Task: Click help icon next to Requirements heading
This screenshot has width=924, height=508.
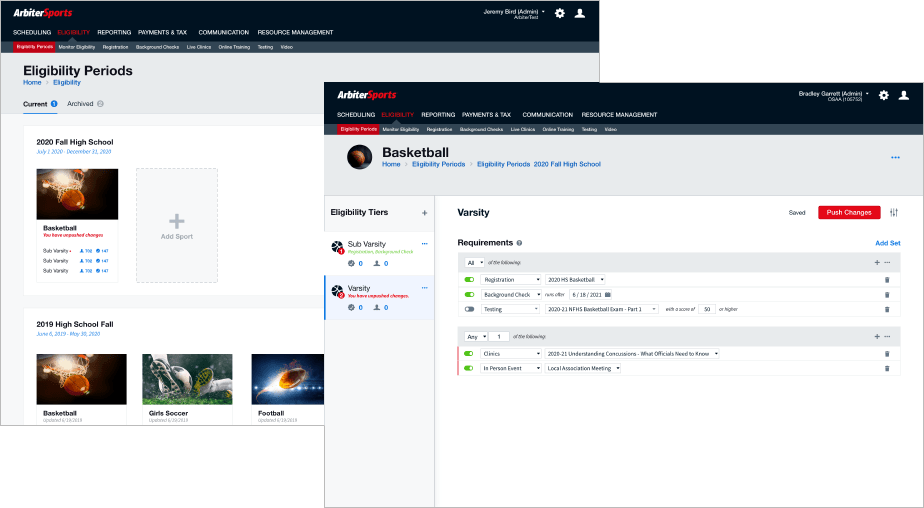Action: coord(519,243)
